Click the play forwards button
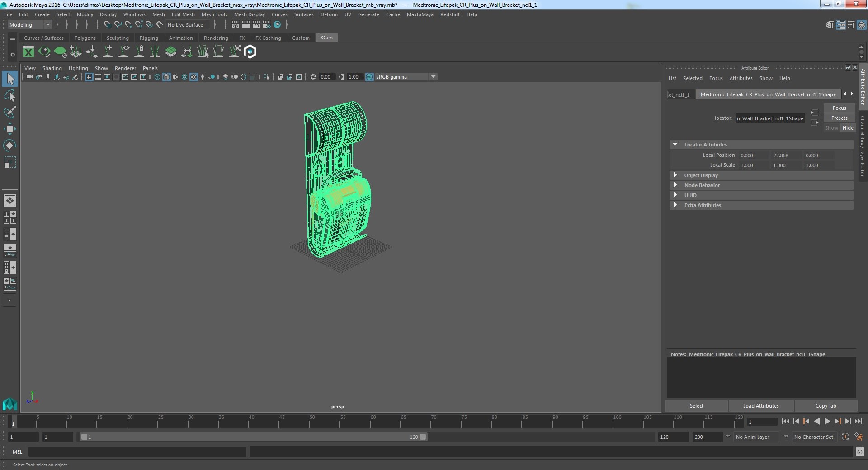This screenshot has height=470, width=868. 827,421
